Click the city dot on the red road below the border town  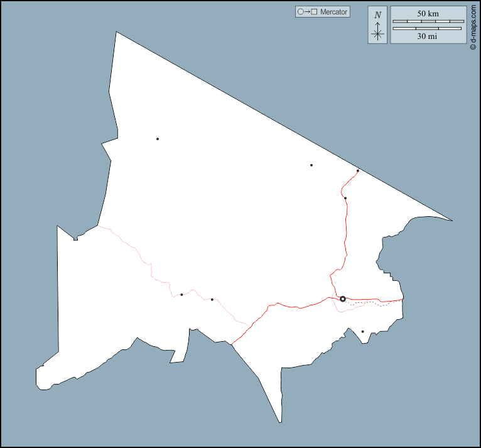[345, 199]
